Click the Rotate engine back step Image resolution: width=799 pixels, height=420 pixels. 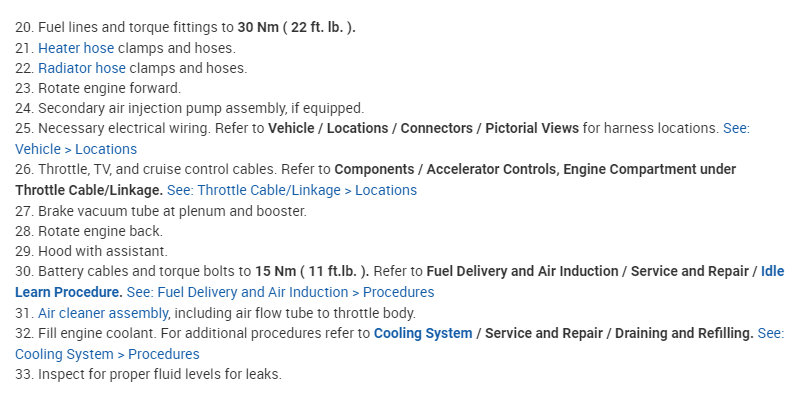pyautogui.click(x=100, y=231)
